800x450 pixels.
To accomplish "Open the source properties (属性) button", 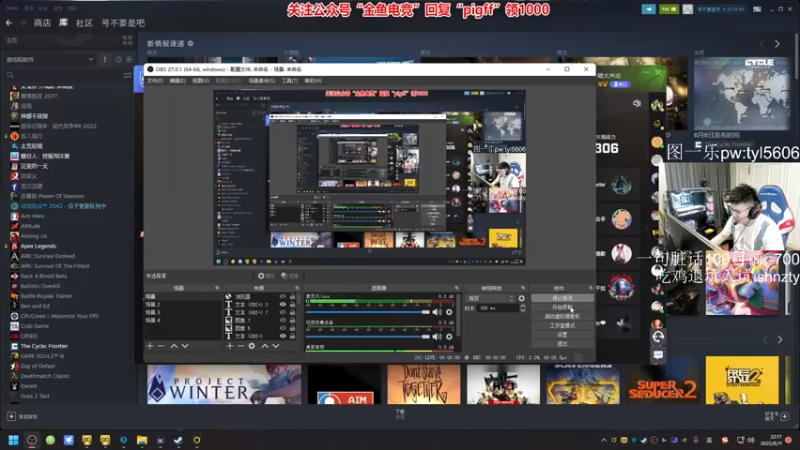I will pyautogui.click(x=266, y=276).
